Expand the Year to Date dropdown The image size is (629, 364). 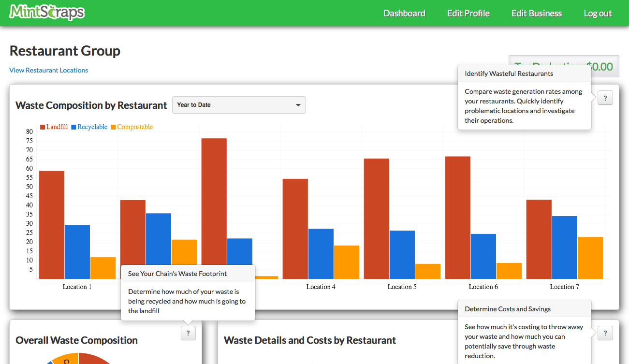coord(239,105)
